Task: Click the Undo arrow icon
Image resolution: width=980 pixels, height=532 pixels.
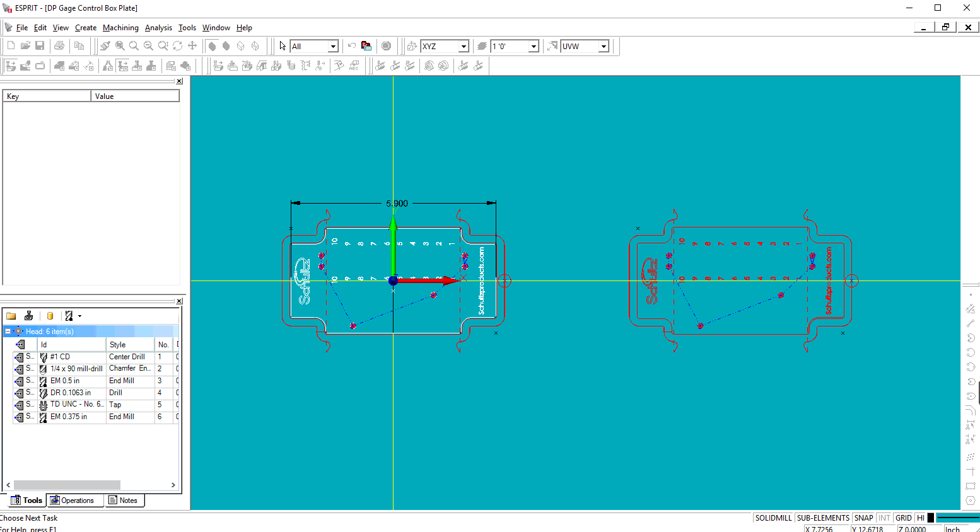Action: point(352,45)
